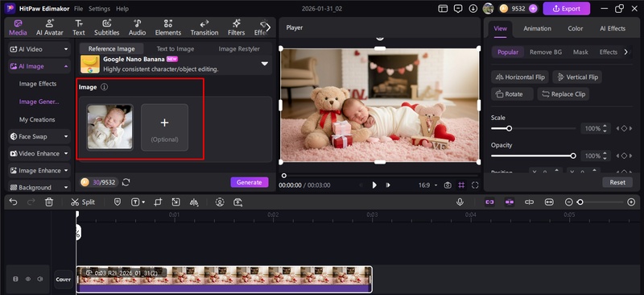
Task: Open the Audio panel
Action: 137,27
